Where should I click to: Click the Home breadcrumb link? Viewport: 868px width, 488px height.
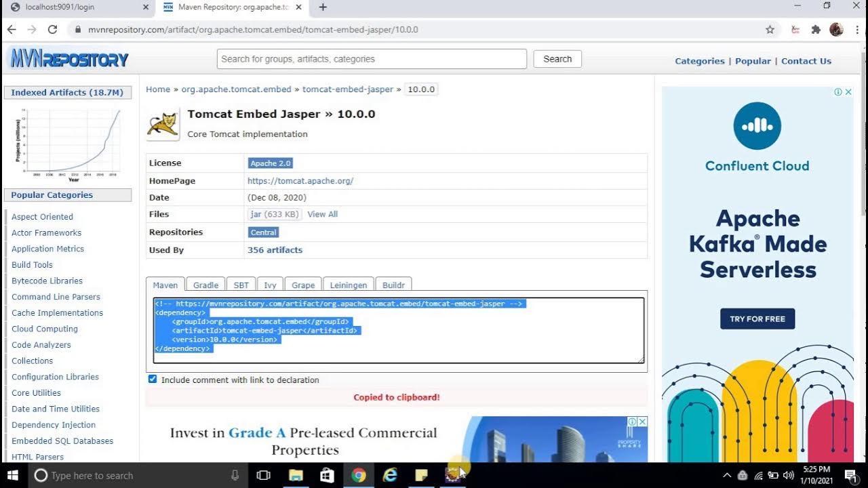[158, 89]
